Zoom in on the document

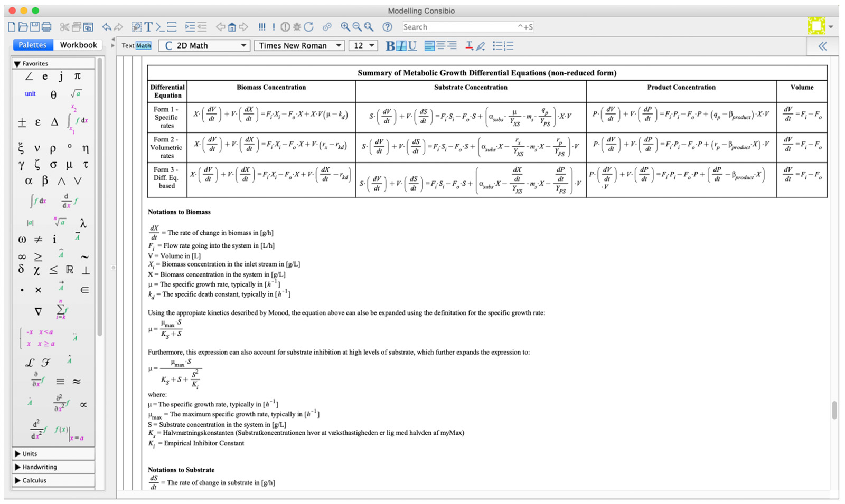point(346,26)
